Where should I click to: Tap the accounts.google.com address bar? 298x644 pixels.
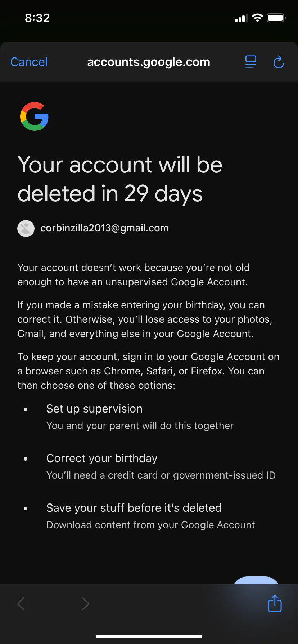[149, 62]
